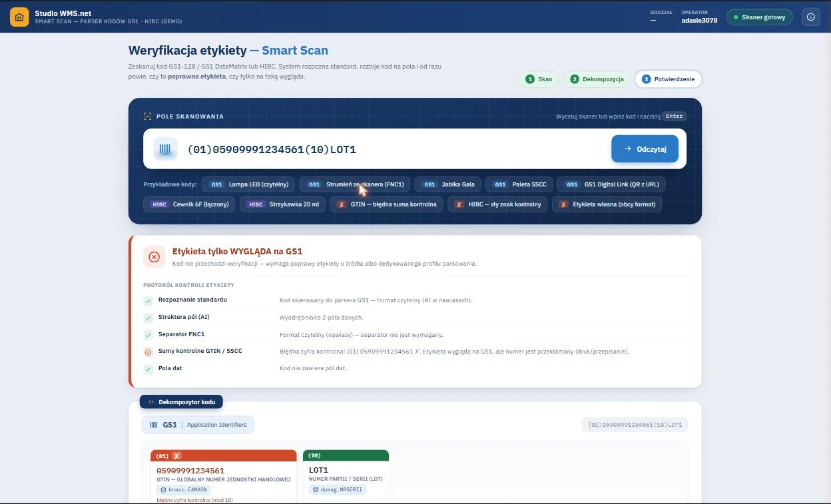Click the green check next to Separator FNC1
Image resolution: width=831 pixels, height=504 pixels.
coord(148,335)
